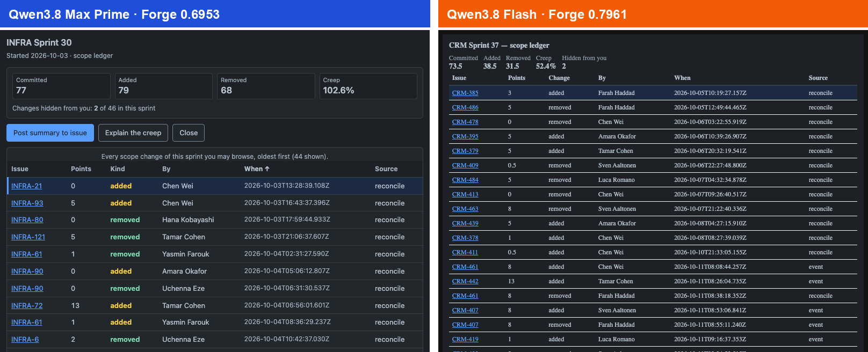Open the INFRA-6 issue link
This screenshot has width=868, height=352.
pos(25,340)
